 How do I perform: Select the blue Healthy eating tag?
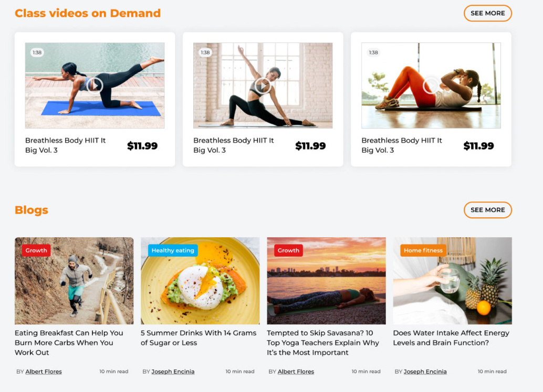point(173,250)
